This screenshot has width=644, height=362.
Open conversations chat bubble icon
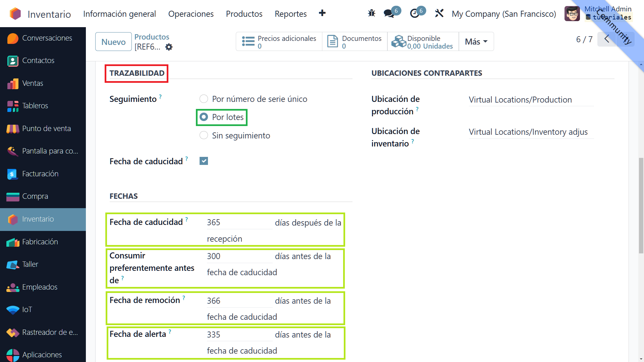(389, 14)
